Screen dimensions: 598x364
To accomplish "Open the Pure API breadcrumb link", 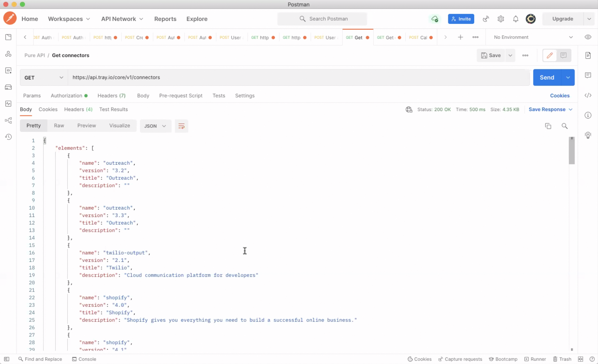I will tap(35, 55).
